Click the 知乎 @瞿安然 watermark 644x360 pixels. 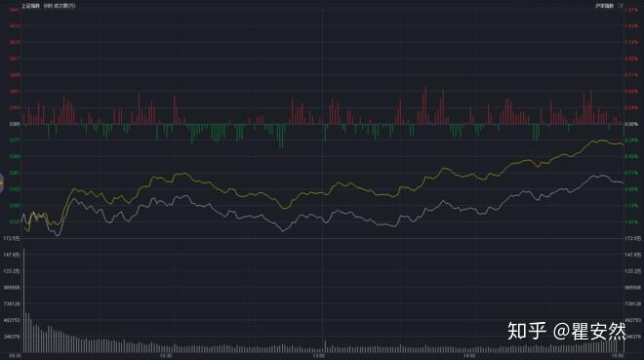[566, 331]
